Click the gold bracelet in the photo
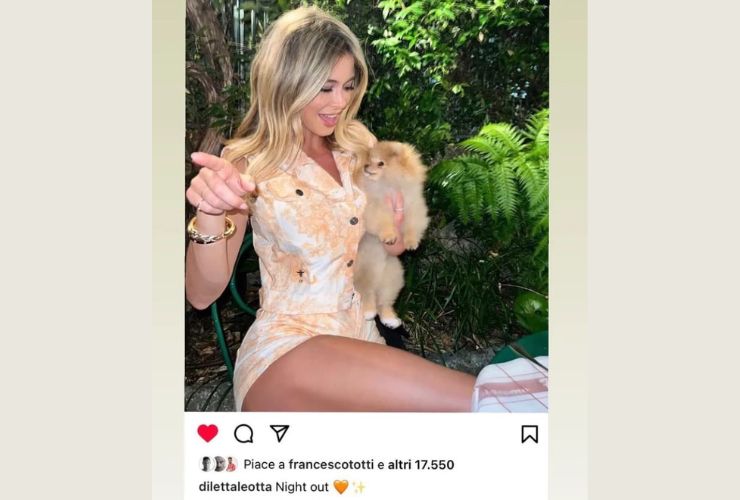This screenshot has width=740, height=500. click(x=211, y=230)
